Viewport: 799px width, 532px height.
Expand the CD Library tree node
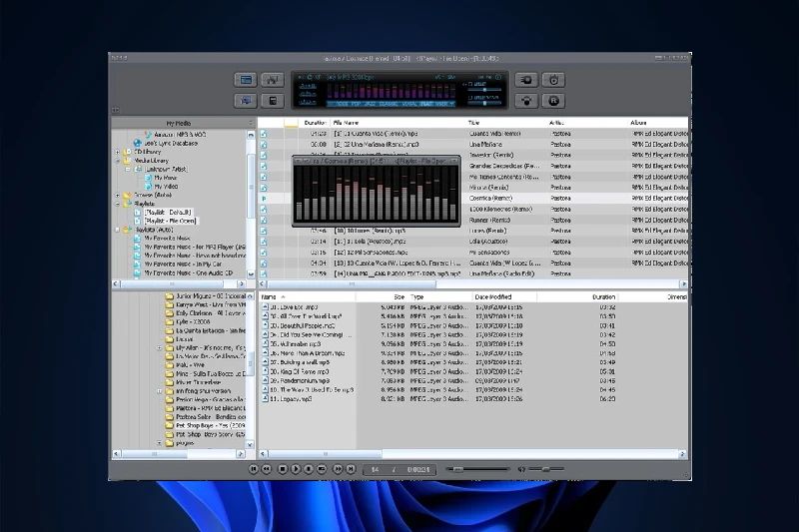118,152
